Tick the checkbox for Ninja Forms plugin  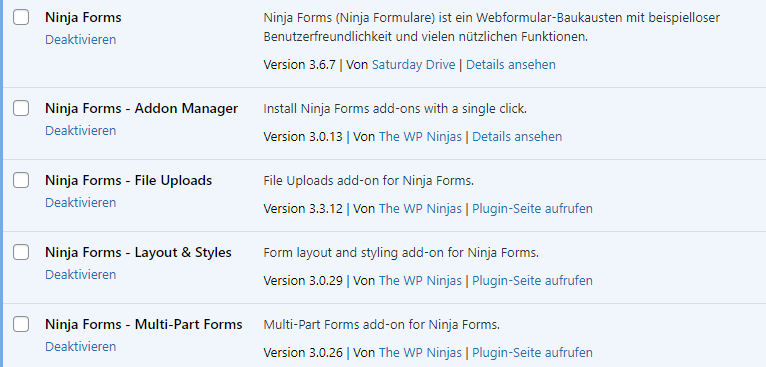(21, 17)
